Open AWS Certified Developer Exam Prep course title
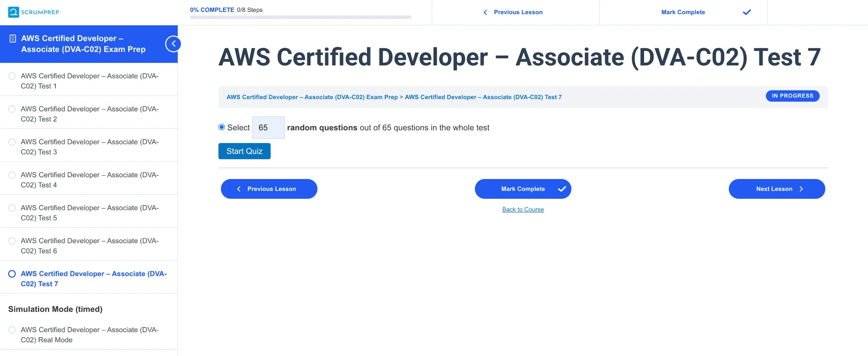Image resolution: width=868 pixels, height=356 pixels. pos(83,44)
